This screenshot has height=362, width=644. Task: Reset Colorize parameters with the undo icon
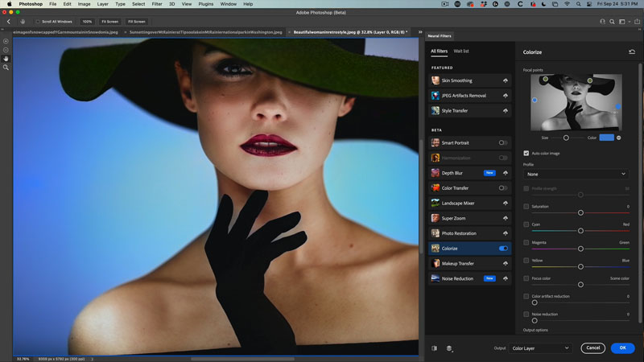(632, 51)
